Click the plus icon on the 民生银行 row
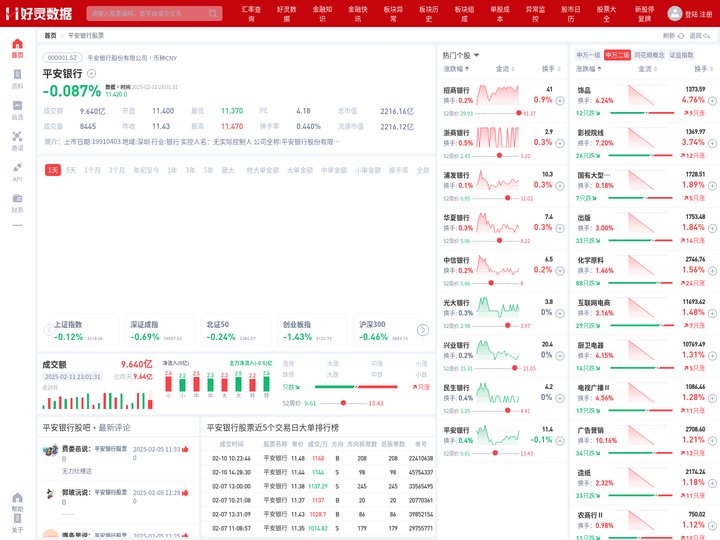720x540 pixels. click(560, 398)
